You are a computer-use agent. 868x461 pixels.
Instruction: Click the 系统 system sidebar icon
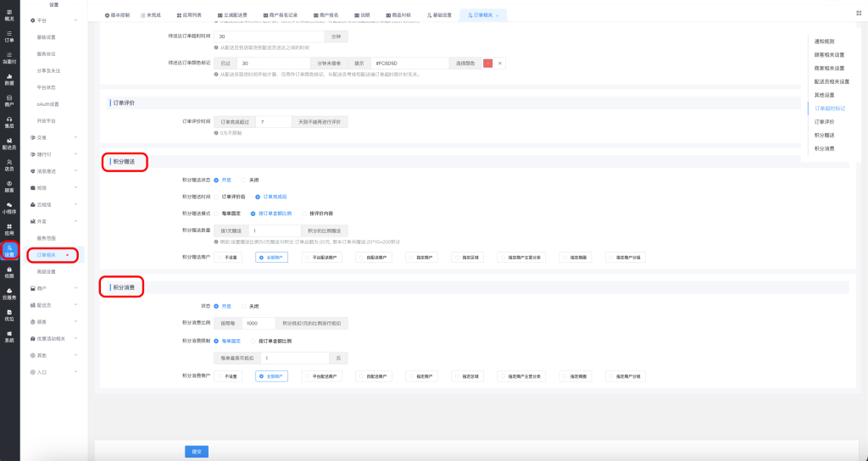[9, 336]
